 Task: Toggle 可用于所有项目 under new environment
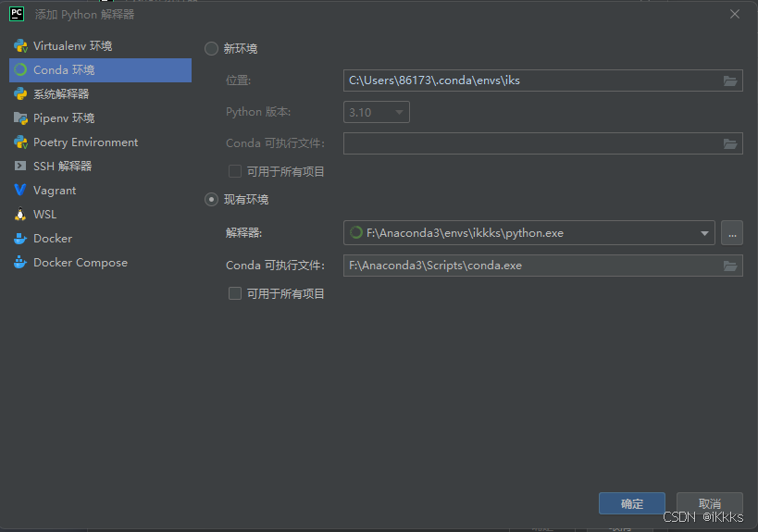pyautogui.click(x=235, y=171)
